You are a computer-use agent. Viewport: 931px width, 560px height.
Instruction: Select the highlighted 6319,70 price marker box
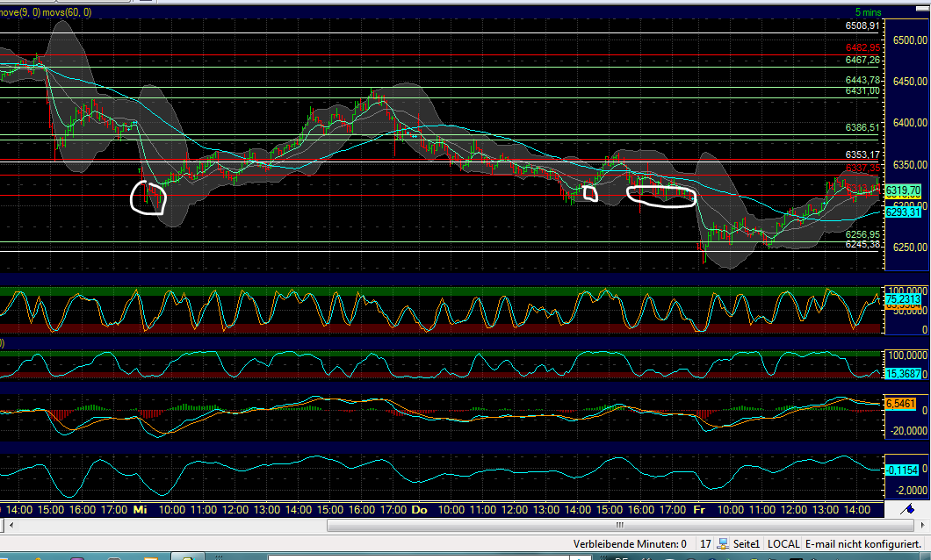point(902,188)
